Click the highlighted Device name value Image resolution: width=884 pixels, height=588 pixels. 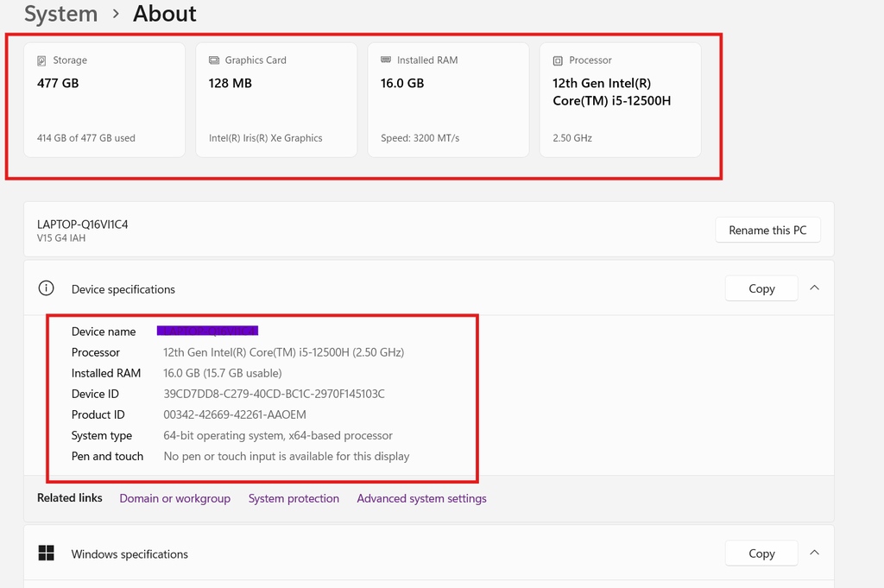[x=207, y=331]
